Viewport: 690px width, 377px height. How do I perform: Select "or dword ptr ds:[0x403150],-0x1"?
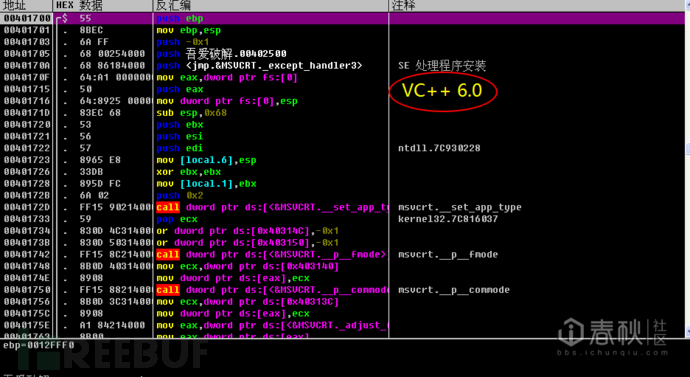pyautogui.click(x=247, y=243)
